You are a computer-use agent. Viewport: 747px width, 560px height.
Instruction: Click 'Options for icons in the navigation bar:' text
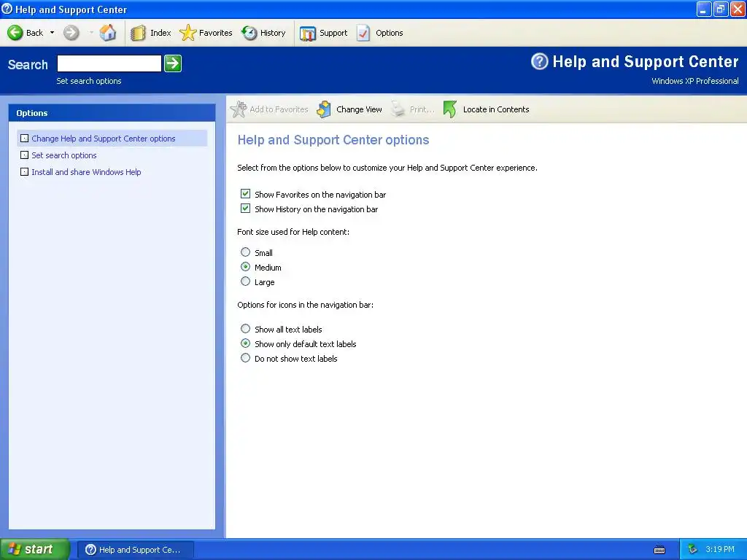coord(306,305)
